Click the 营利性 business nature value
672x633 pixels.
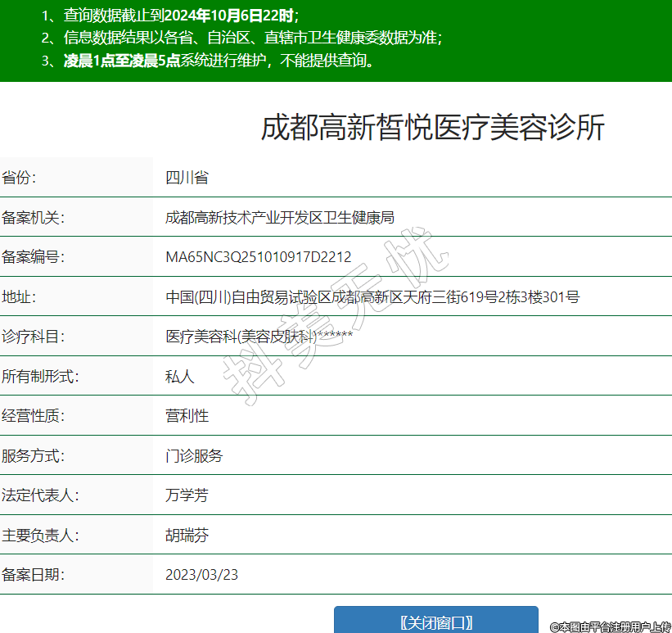(187, 415)
